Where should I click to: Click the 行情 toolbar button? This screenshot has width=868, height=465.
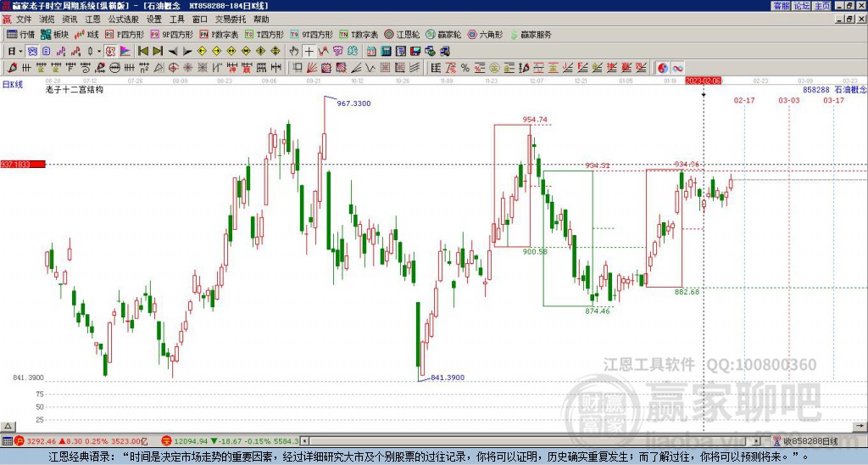coord(20,34)
